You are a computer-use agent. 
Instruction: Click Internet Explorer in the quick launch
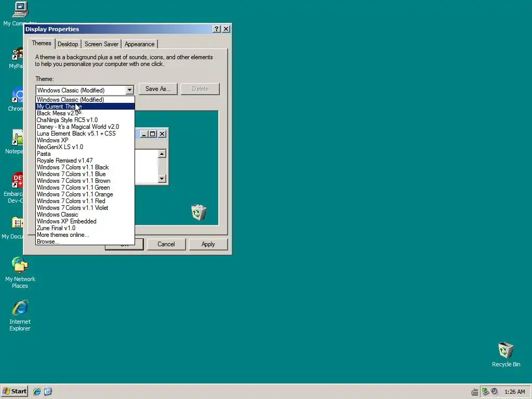click(x=37, y=392)
